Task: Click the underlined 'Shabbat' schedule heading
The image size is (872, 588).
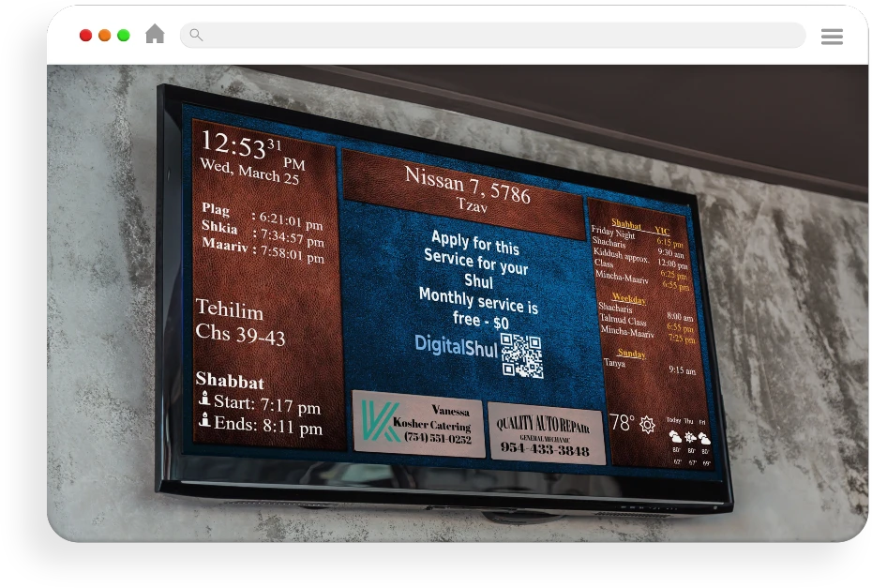Action: tap(626, 224)
